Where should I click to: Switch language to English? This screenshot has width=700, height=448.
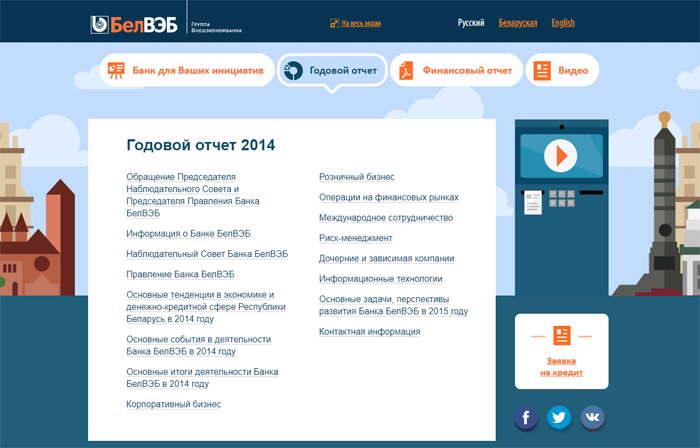[563, 23]
